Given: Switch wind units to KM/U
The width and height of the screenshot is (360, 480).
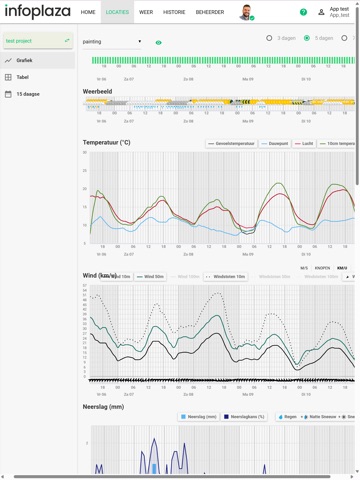Looking at the screenshot, I should [x=342, y=268].
